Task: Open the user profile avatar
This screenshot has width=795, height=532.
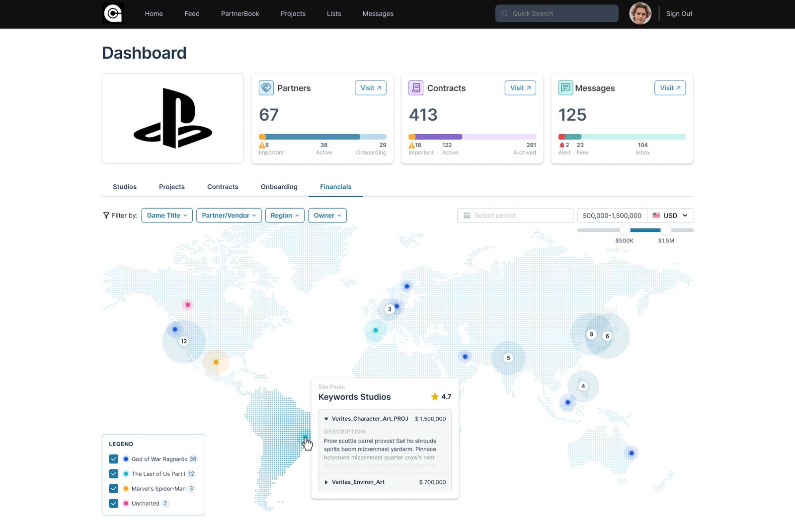Action: 640,13
